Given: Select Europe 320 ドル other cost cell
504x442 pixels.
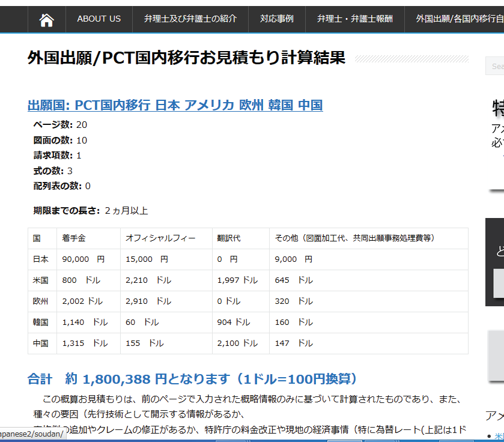Looking at the screenshot, I should point(369,301).
